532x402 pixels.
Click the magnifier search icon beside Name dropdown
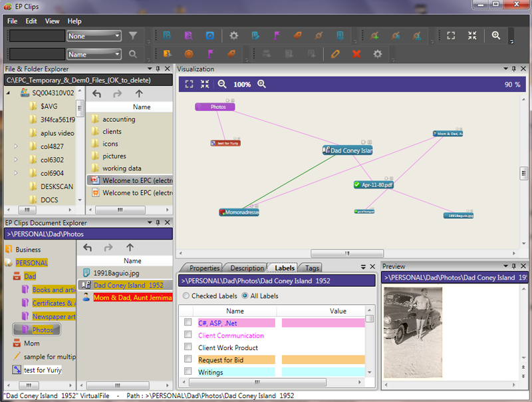(133, 54)
